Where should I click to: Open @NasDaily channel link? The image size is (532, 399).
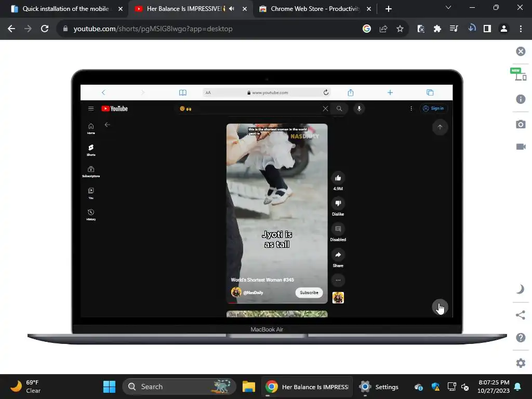coord(253,292)
